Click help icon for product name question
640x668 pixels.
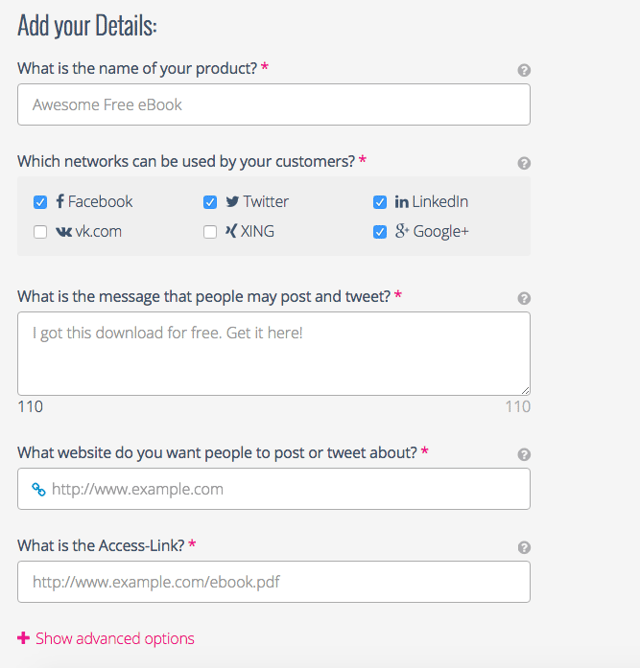click(x=524, y=70)
